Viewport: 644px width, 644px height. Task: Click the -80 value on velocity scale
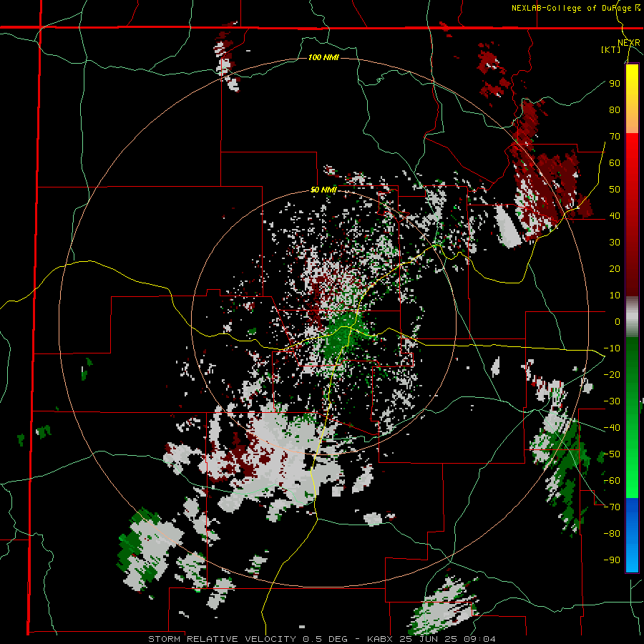pos(612,534)
